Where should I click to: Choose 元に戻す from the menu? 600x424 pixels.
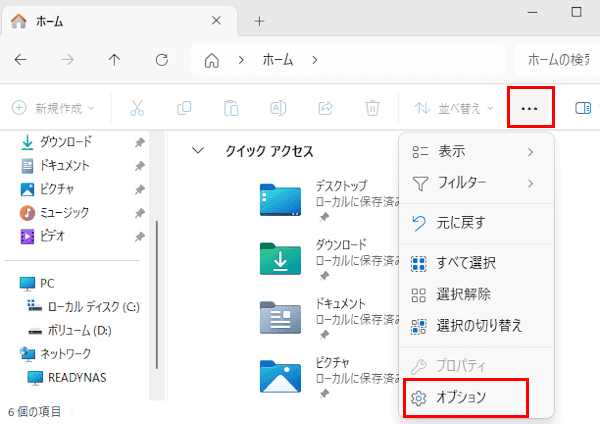476,223
